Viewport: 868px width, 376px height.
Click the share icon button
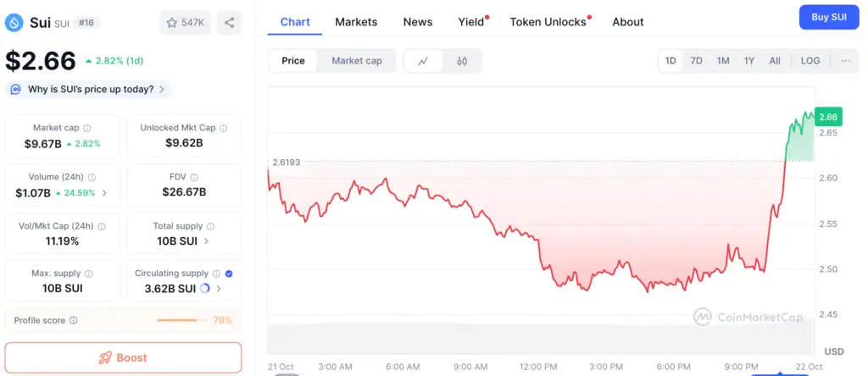coord(229,23)
